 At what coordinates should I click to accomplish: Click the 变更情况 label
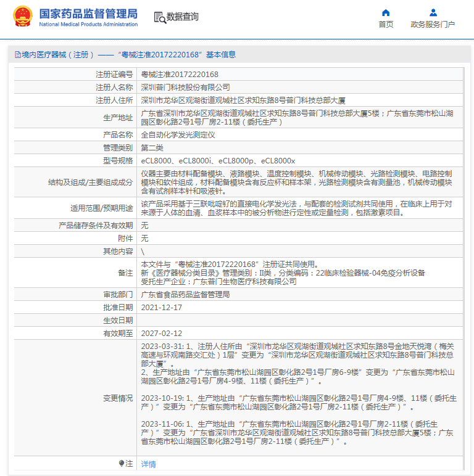(x=118, y=398)
